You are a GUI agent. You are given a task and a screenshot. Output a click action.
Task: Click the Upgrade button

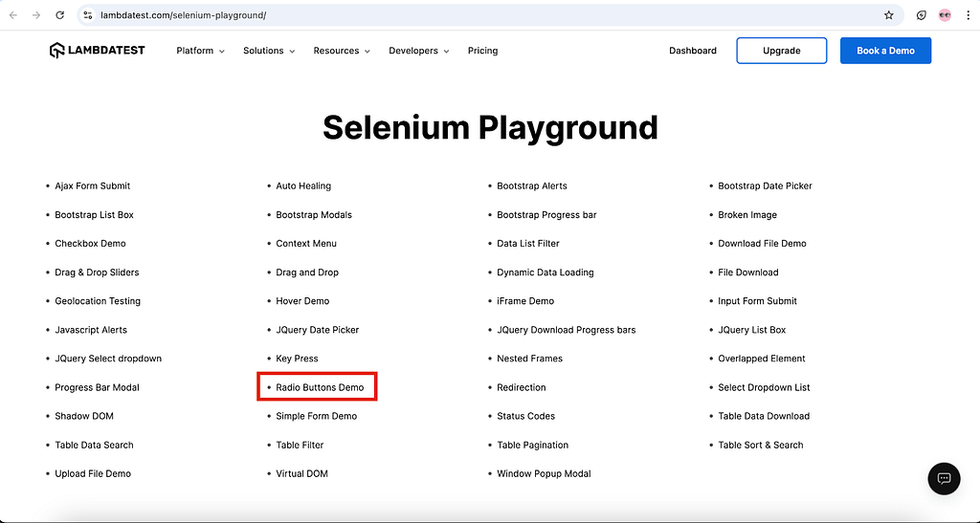[x=781, y=51]
